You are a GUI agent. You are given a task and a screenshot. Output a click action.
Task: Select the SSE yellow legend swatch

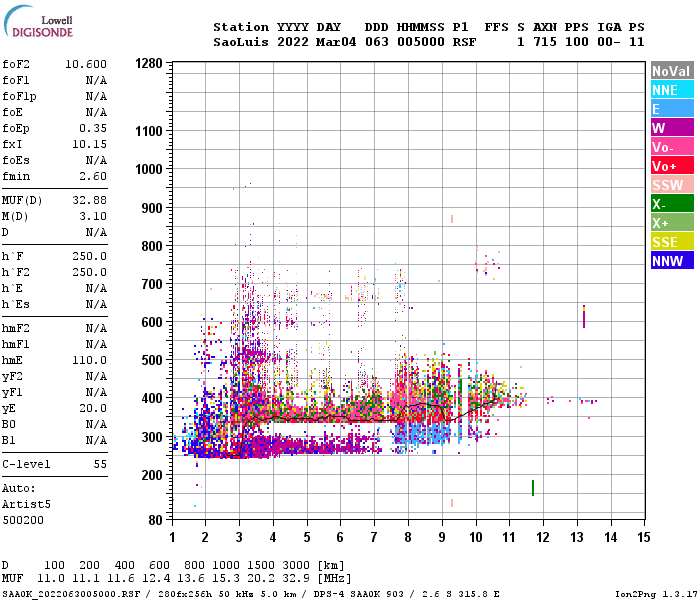click(x=672, y=242)
